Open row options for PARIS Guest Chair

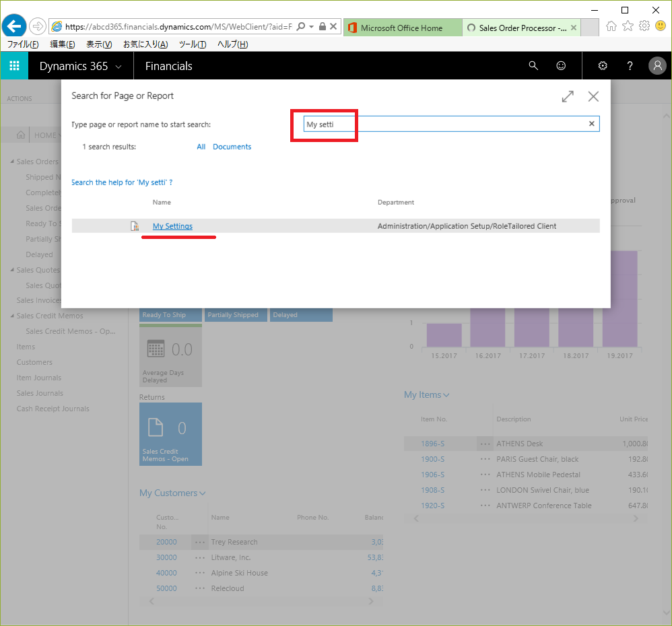click(x=485, y=459)
